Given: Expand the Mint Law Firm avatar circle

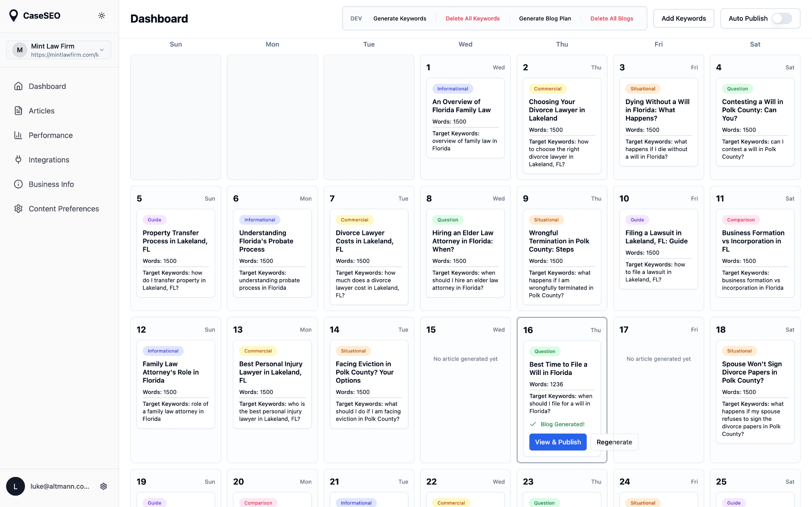Looking at the screenshot, I should click(x=19, y=50).
